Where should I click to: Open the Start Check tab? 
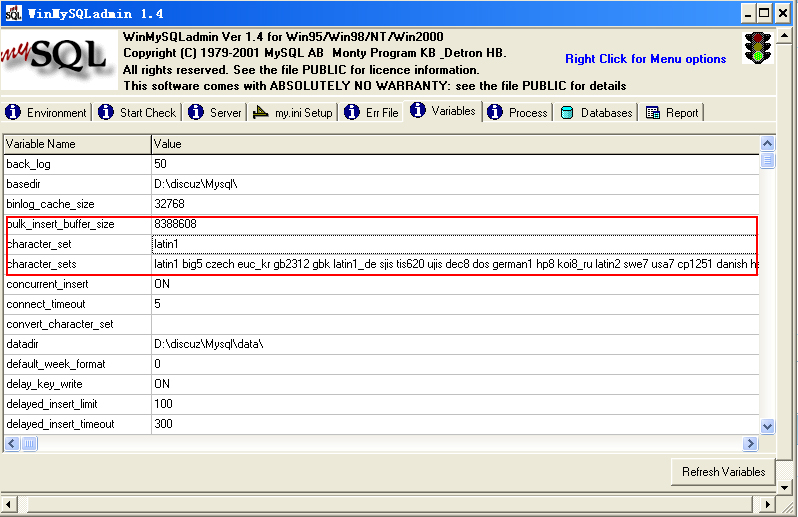pyautogui.click(x=137, y=112)
